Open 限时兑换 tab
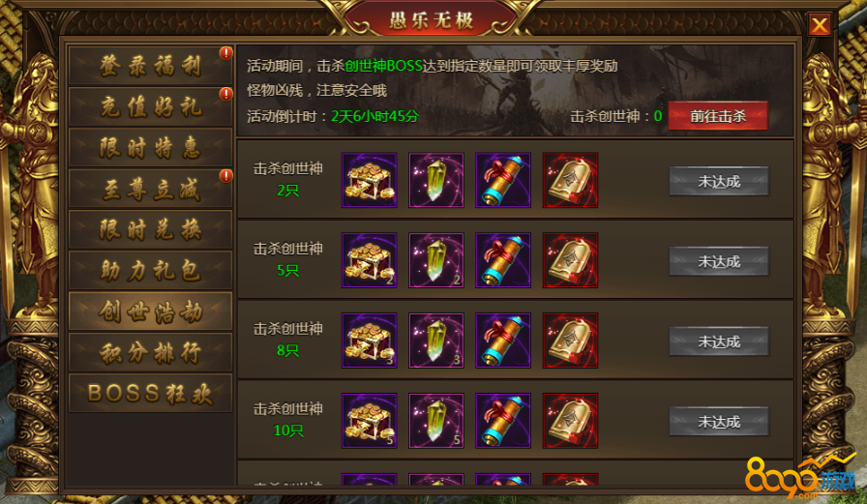Screen dimensions: 867x504 (150, 229)
